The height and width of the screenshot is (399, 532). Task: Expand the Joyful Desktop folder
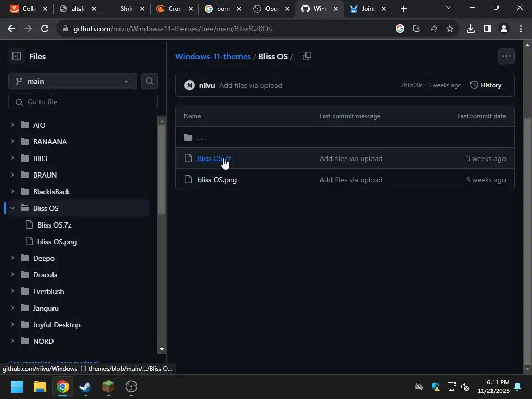12,324
